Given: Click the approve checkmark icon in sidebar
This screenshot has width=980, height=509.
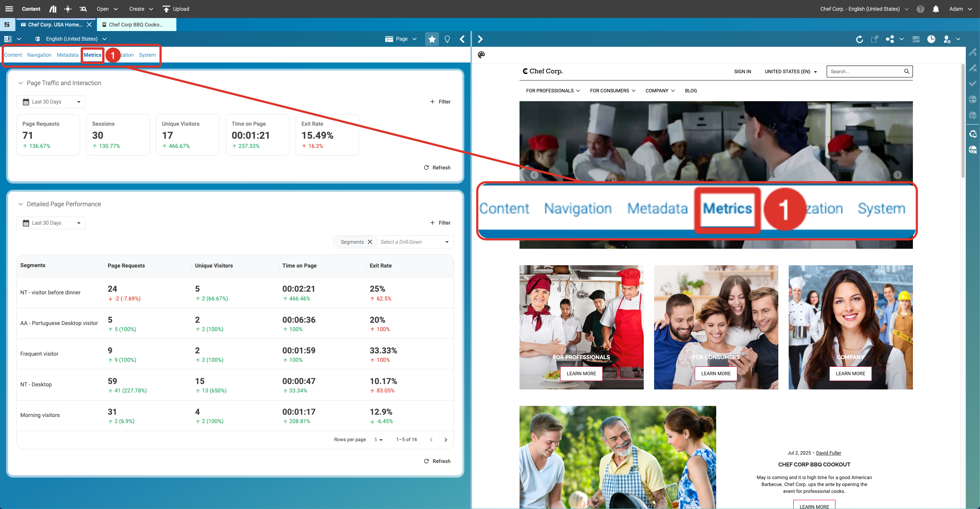Looking at the screenshot, I should click(x=973, y=84).
